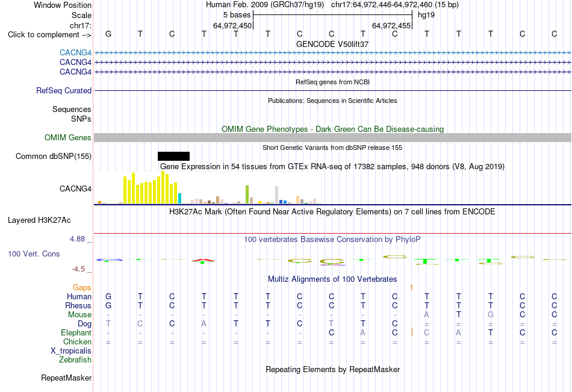Click the Common dbSNP(155) track label
This screenshot has width=572, height=392.
[54, 156]
